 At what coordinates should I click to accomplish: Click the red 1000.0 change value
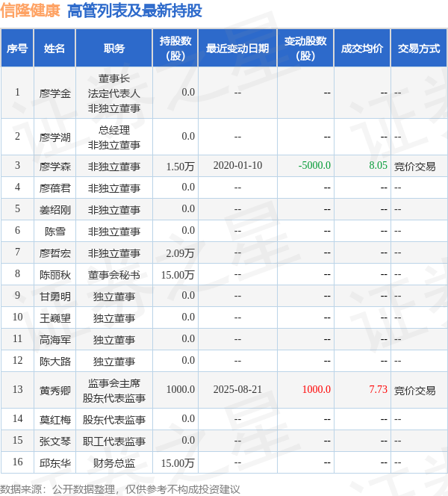[317, 389]
